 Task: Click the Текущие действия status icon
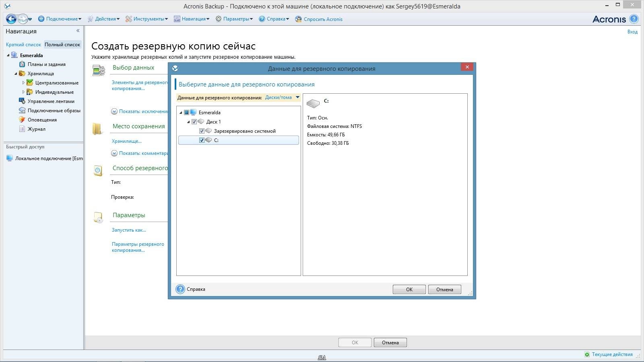click(x=587, y=354)
